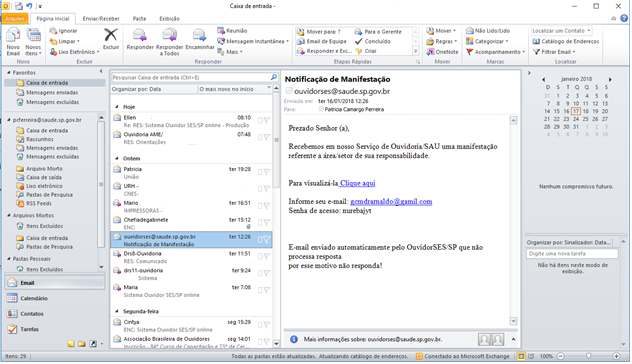The height and width of the screenshot is (364, 632).
Task: Mark message as Não Lido/Lido
Action: [488, 31]
